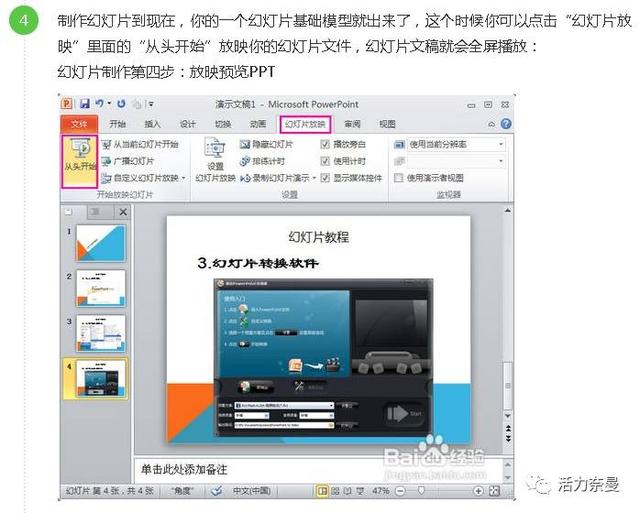Toggle the 使用计时 checkbox
640x513 pixels.
tap(325, 161)
